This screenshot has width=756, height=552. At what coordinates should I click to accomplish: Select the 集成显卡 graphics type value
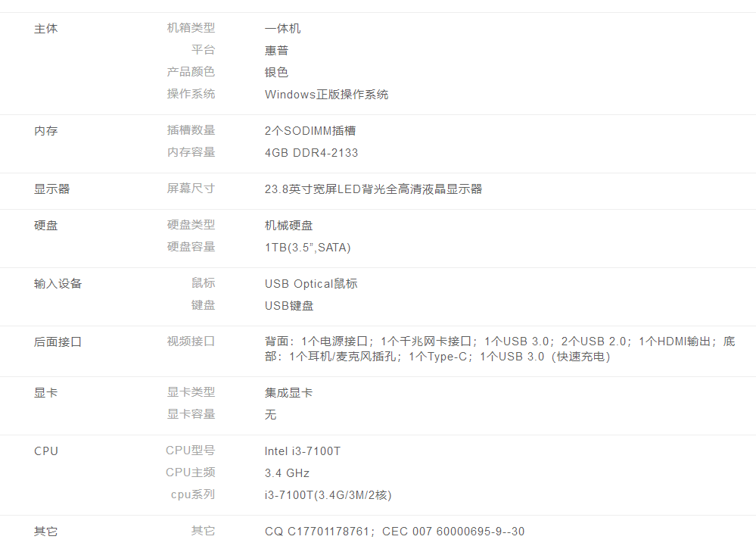[288, 393]
